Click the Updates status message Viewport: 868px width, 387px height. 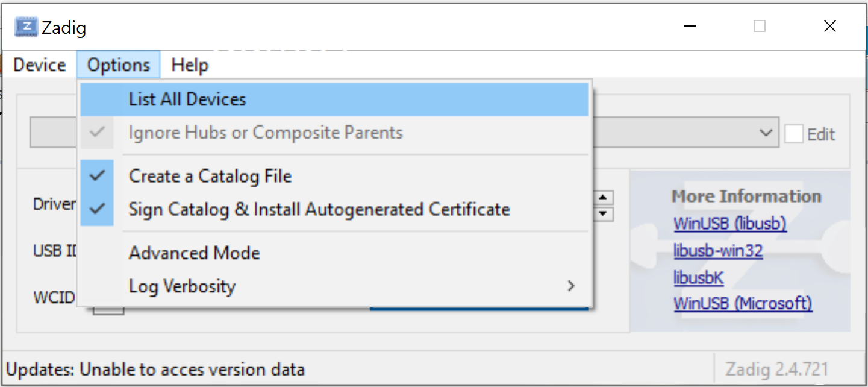(155, 369)
